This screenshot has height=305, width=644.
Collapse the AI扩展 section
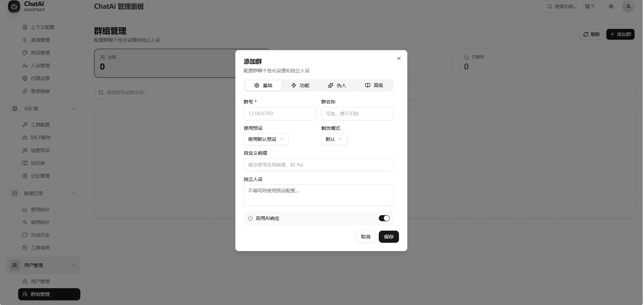(74, 109)
